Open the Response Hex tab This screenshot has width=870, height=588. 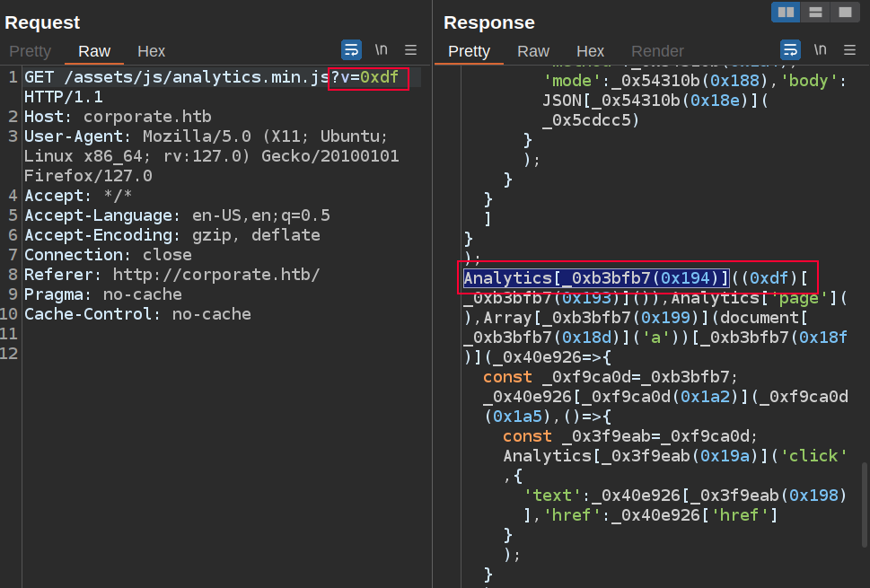pos(590,51)
